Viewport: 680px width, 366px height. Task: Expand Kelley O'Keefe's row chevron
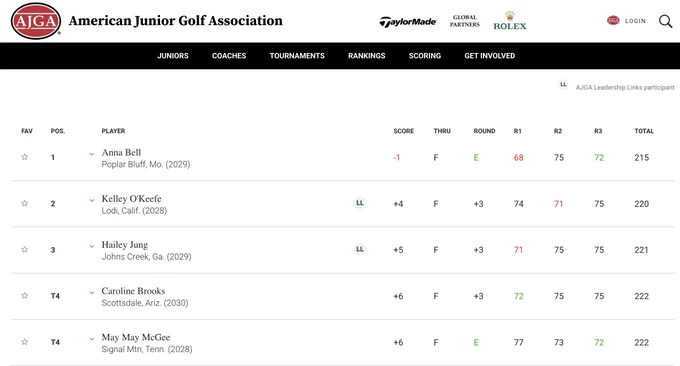coord(92,200)
